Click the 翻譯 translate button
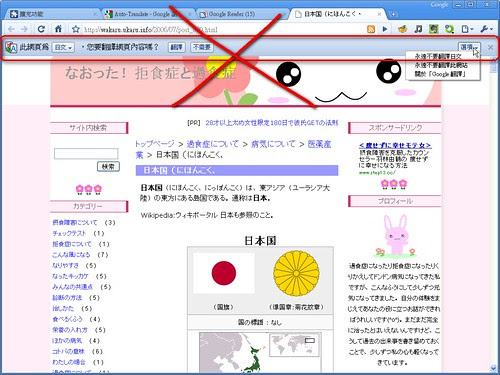Screen dimensions: 500x375 tap(176, 47)
